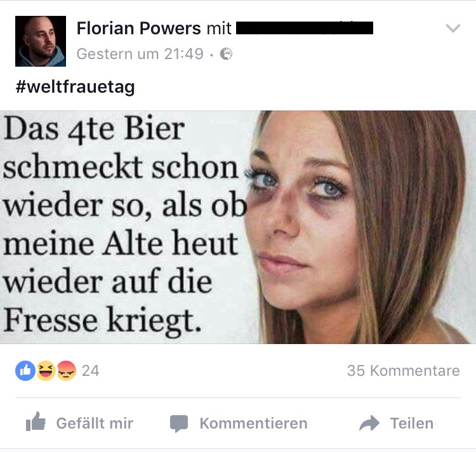Screen dimensions: 476x452
Task: Open Florian Powers profile picture
Action: [x=41, y=41]
